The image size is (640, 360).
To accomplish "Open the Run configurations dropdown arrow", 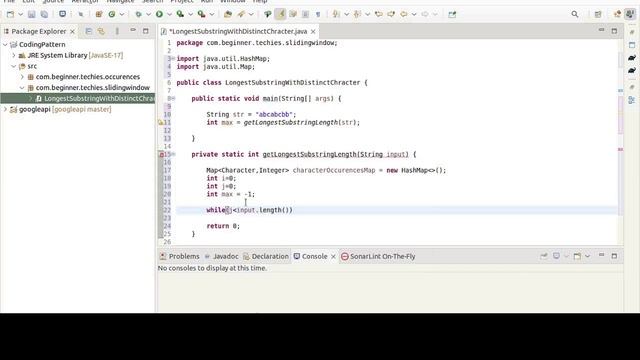I will [x=169, y=14].
